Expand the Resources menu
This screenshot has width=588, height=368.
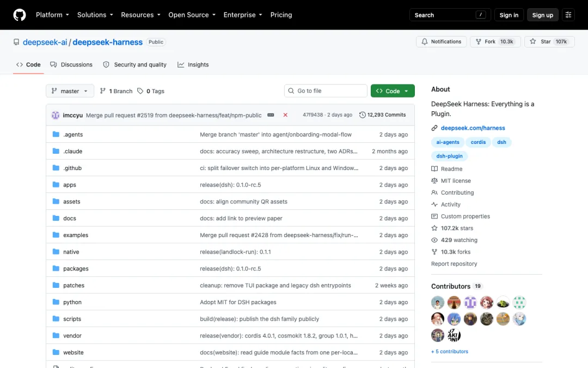tap(140, 15)
